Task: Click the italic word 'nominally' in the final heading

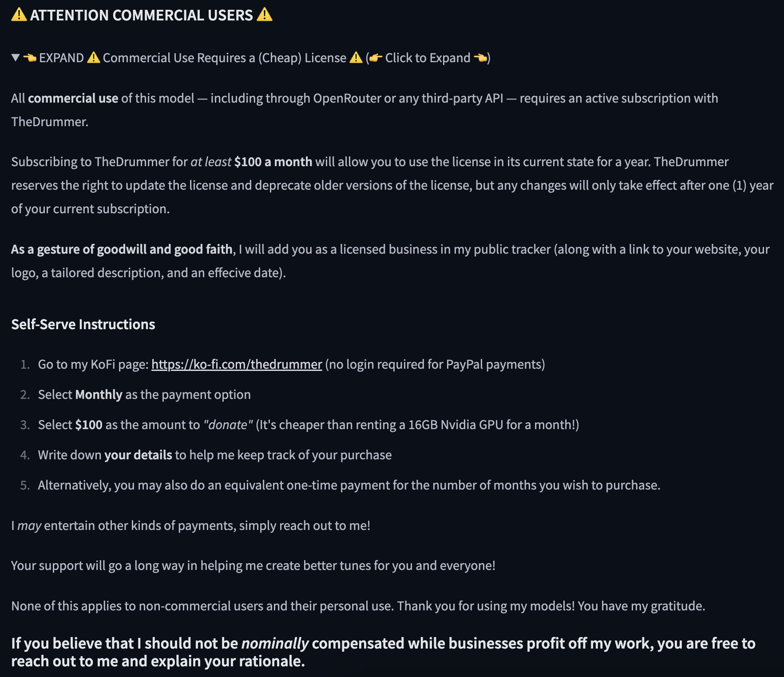Action: 275,643
